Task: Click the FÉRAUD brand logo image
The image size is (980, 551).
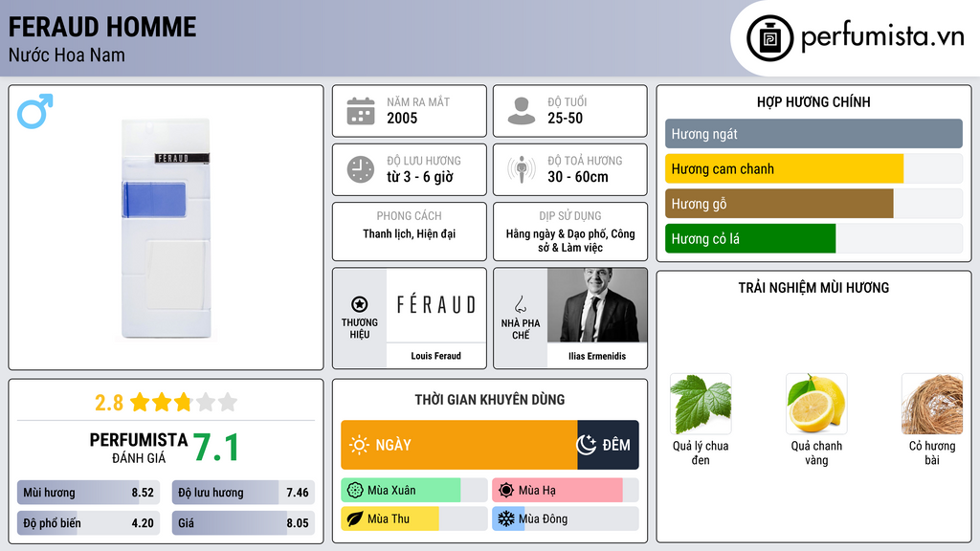Action: (x=436, y=305)
